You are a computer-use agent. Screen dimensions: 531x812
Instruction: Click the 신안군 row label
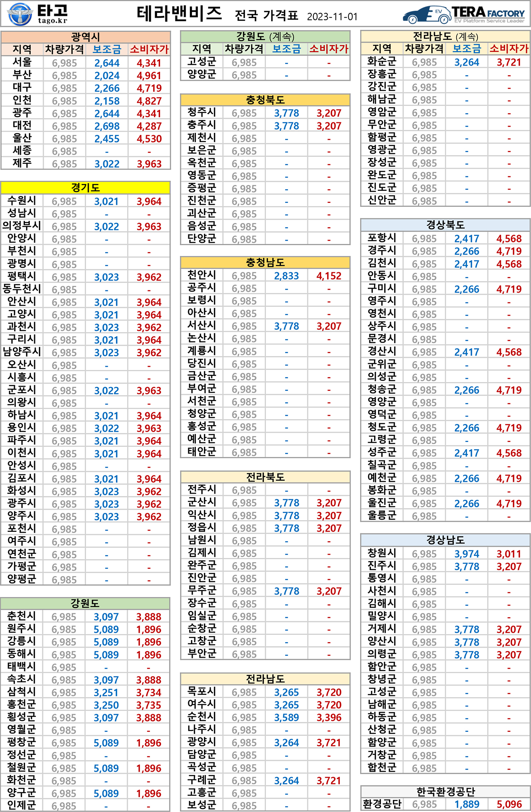tap(382, 200)
